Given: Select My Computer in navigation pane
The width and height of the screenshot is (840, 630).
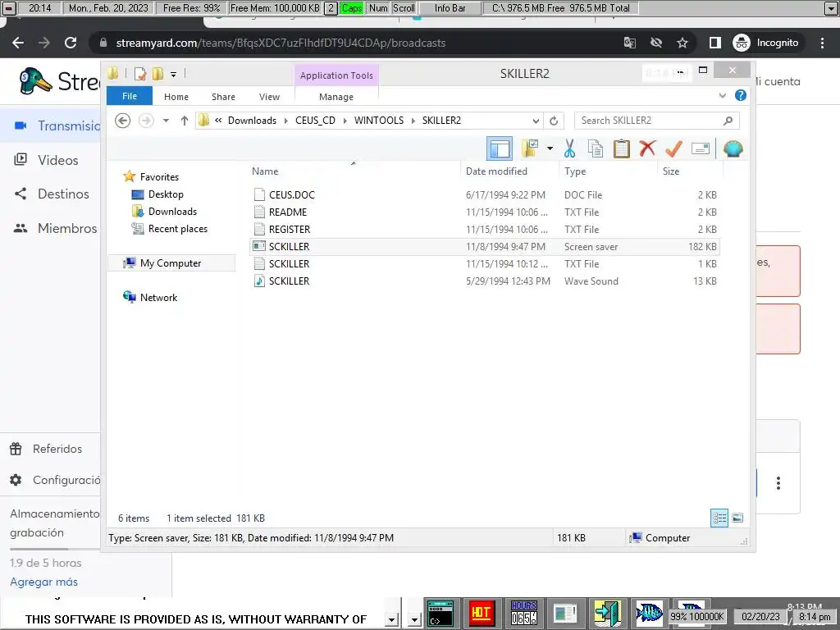Looking at the screenshot, I should (171, 263).
